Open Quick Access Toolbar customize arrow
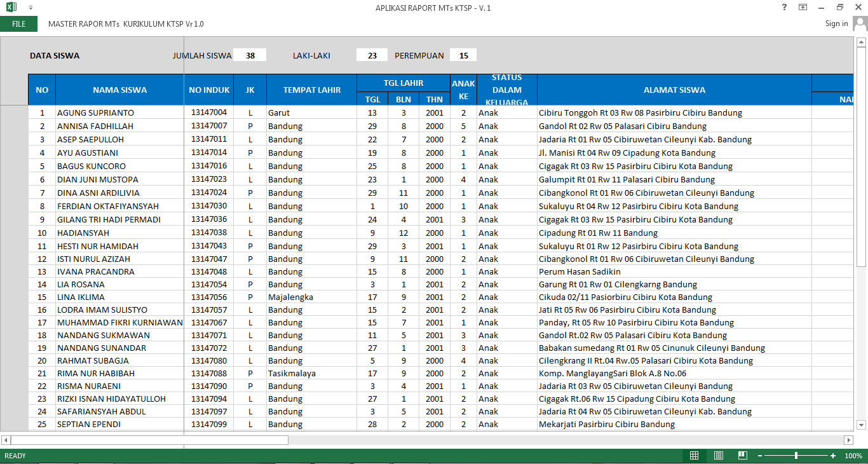 31,8
